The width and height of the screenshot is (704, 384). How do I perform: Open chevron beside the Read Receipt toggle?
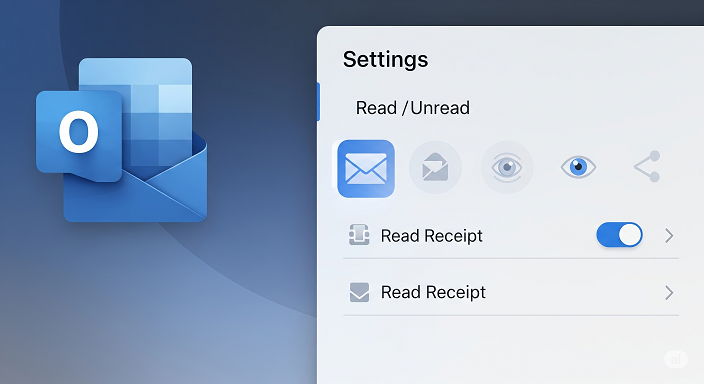[x=669, y=235]
